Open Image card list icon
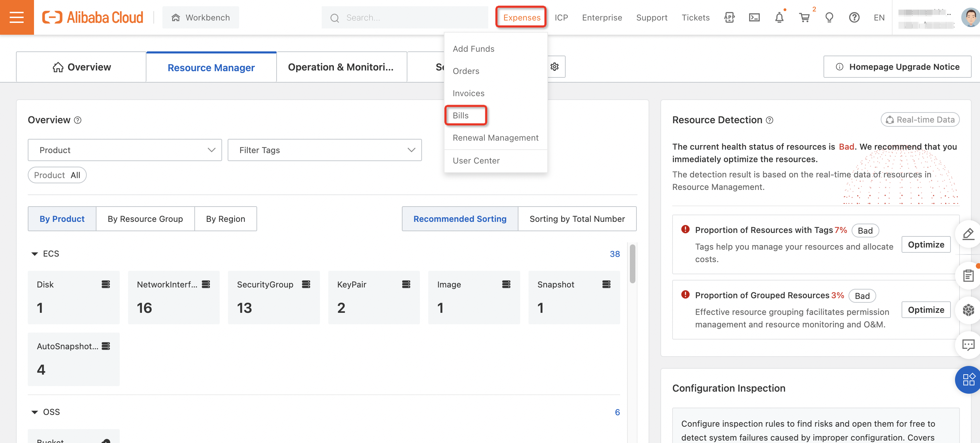 tap(506, 284)
